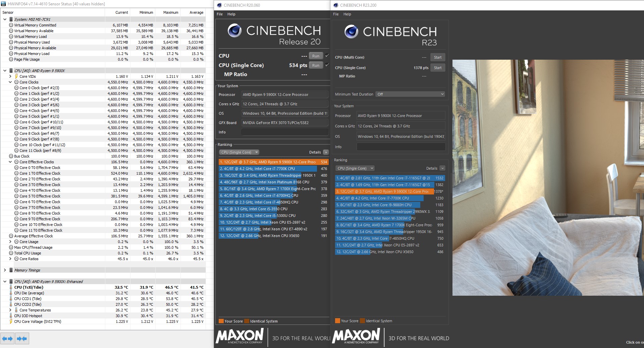Click the chip icon beside Memory Timings

pos(11,270)
